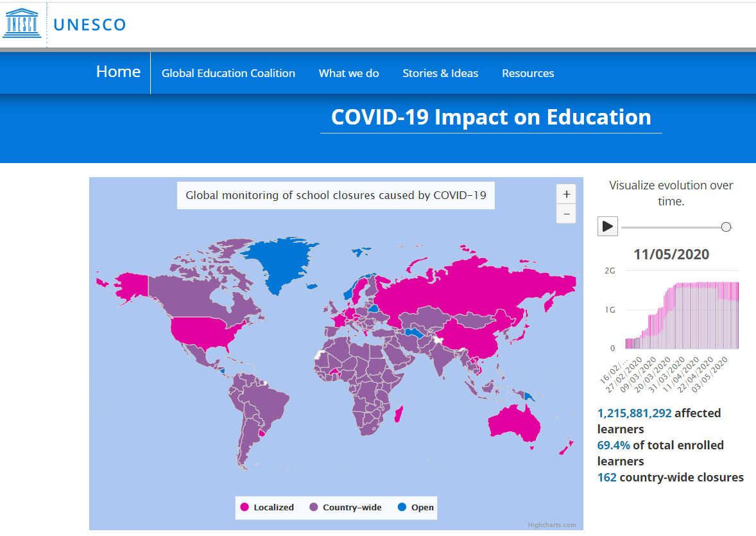The width and height of the screenshot is (756, 536).
Task: Zoom in on the map with plus button
Action: pos(566,194)
